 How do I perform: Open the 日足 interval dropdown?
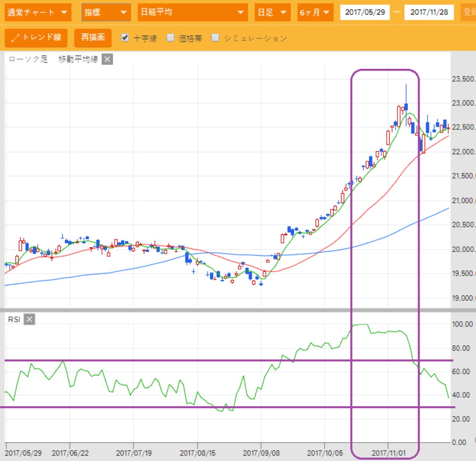(x=273, y=13)
